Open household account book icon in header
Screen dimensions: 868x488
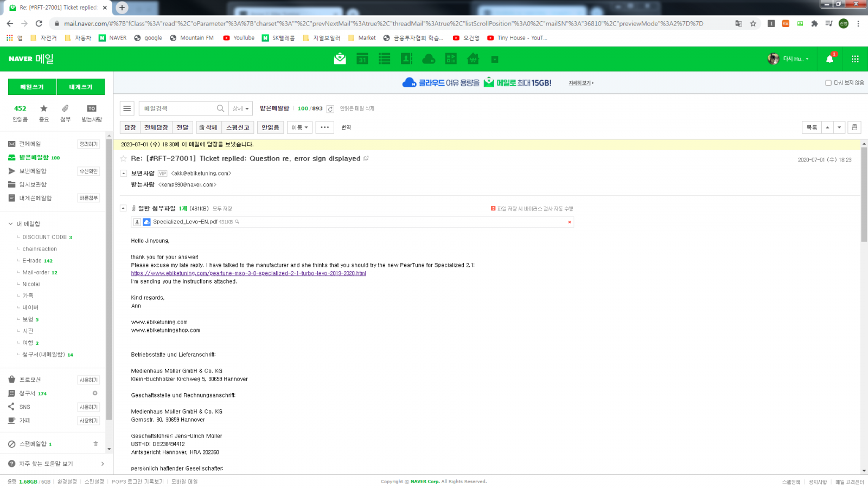click(x=473, y=59)
